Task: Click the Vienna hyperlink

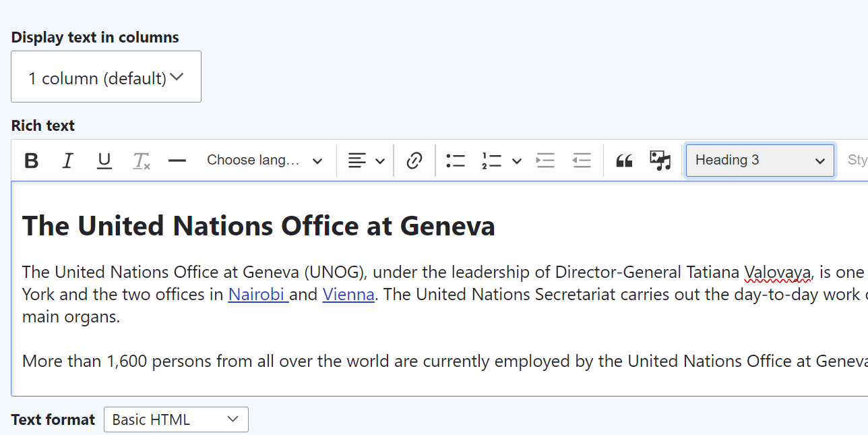Action: click(348, 294)
